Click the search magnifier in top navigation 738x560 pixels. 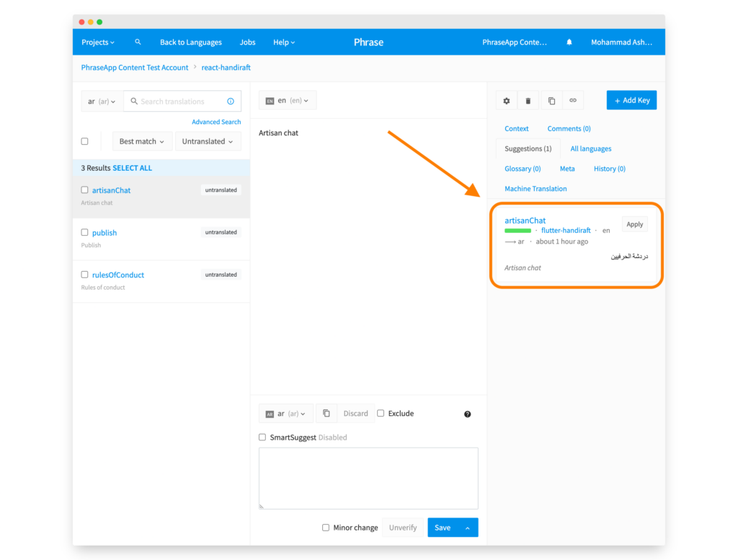coord(138,43)
